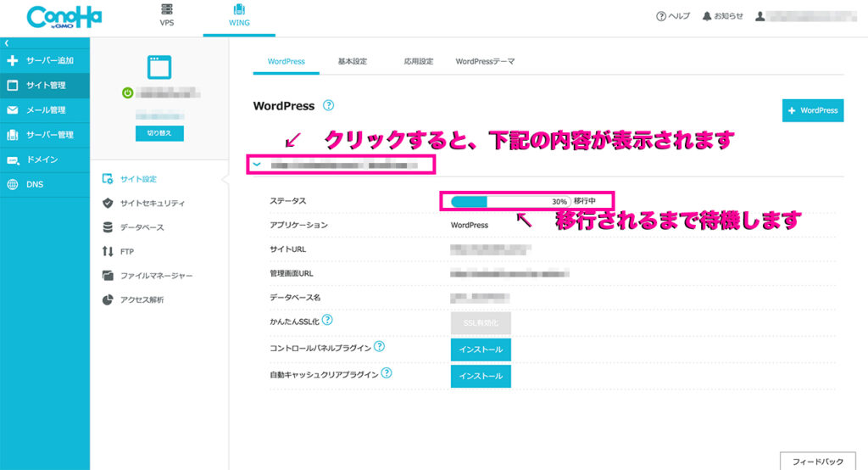
Task: Click サーバー追加 in sidebar
Action: [x=45, y=60]
